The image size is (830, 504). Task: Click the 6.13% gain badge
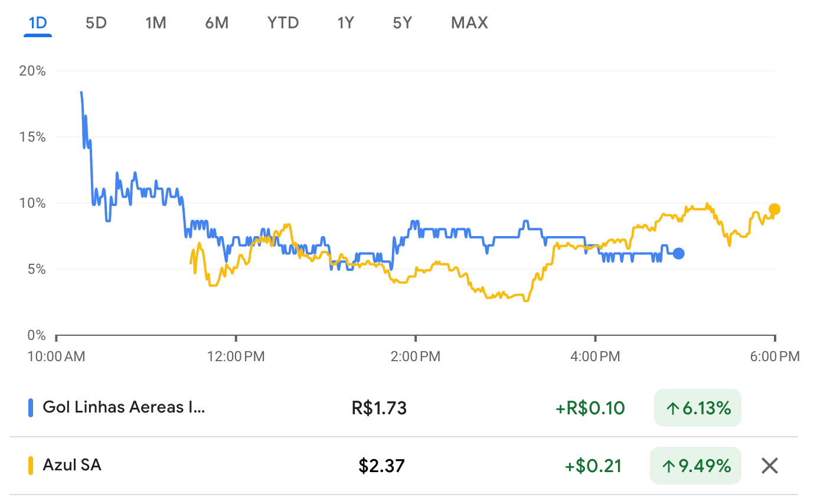tap(698, 408)
